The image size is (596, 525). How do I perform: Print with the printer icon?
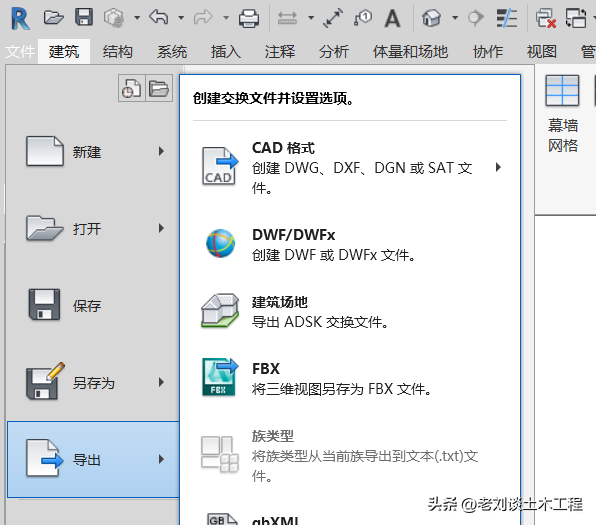(249, 18)
